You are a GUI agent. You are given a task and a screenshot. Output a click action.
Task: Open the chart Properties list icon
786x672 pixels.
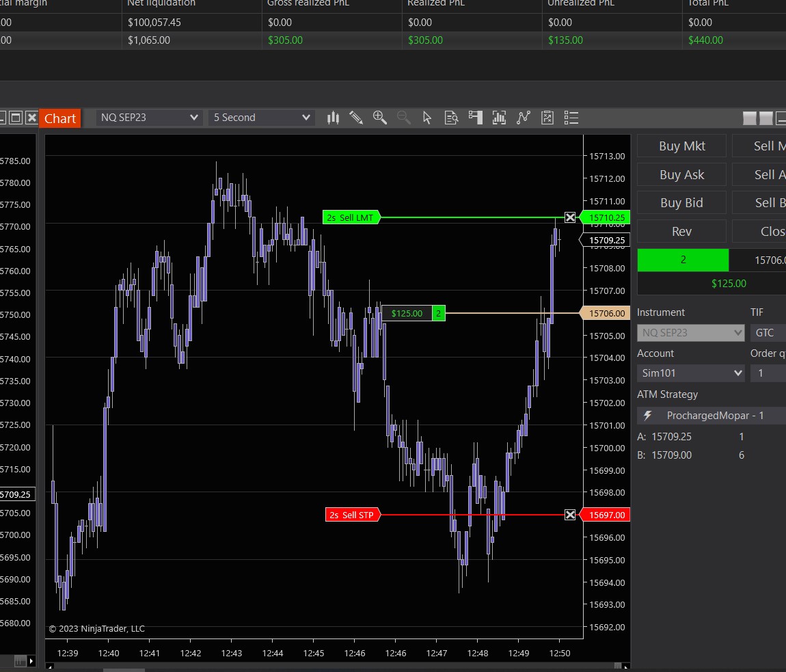571,118
